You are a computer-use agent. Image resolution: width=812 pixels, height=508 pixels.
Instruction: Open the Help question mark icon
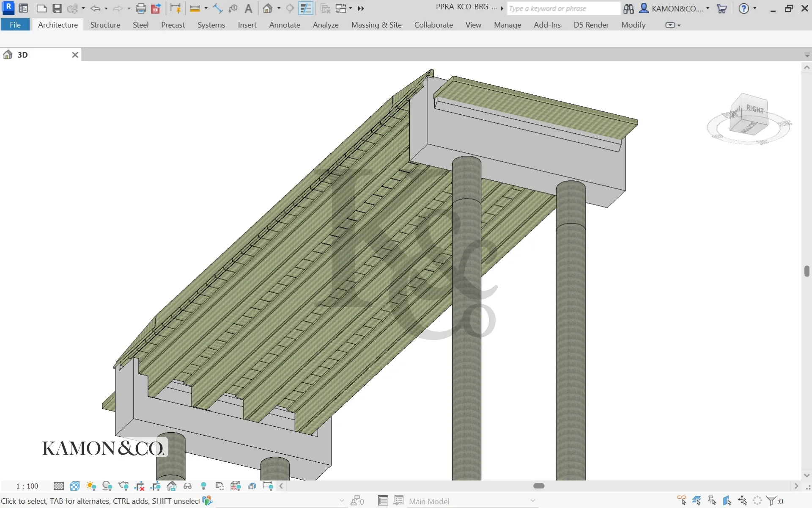pyautogui.click(x=744, y=8)
